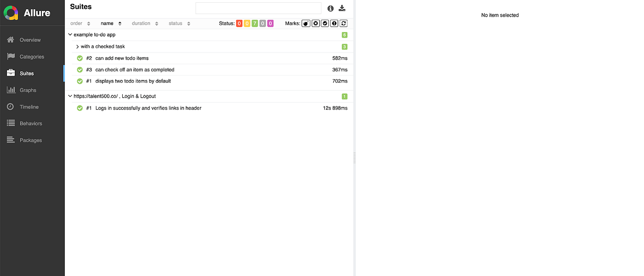Image resolution: width=644 pixels, height=276 pixels.
Task: Click passed icon of 'can add new todo items'
Action: pos(80,59)
